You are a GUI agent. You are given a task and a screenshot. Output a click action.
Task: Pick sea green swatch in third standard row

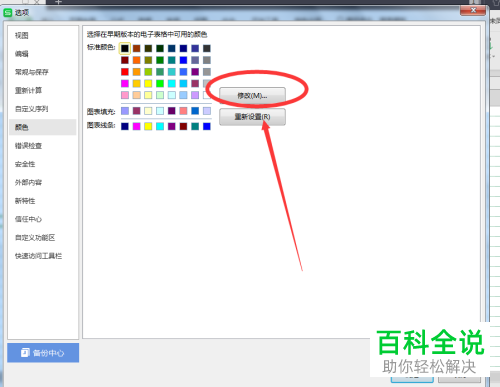pyautogui.click(x=160, y=72)
